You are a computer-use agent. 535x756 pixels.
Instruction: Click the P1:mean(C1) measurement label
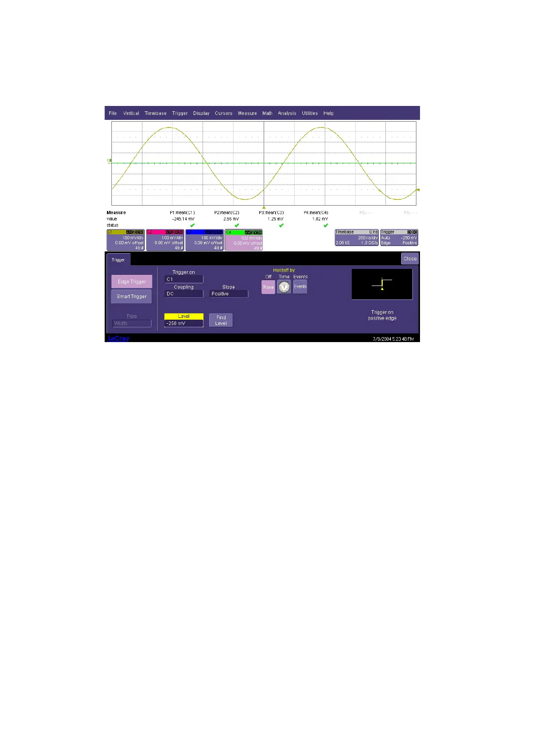(182, 213)
